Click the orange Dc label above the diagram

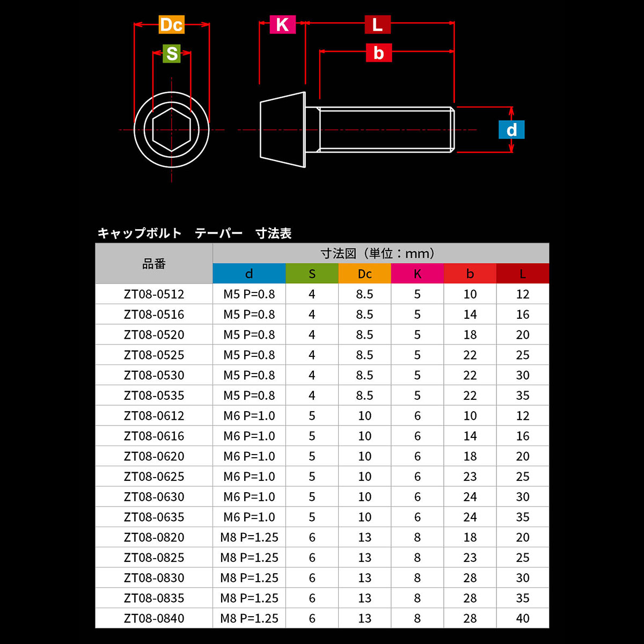pyautogui.click(x=171, y=25)
